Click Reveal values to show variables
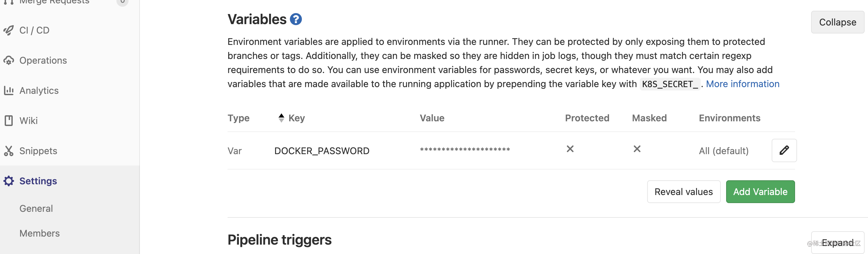Viewport: 868px width, 254px height. (684, 191)
